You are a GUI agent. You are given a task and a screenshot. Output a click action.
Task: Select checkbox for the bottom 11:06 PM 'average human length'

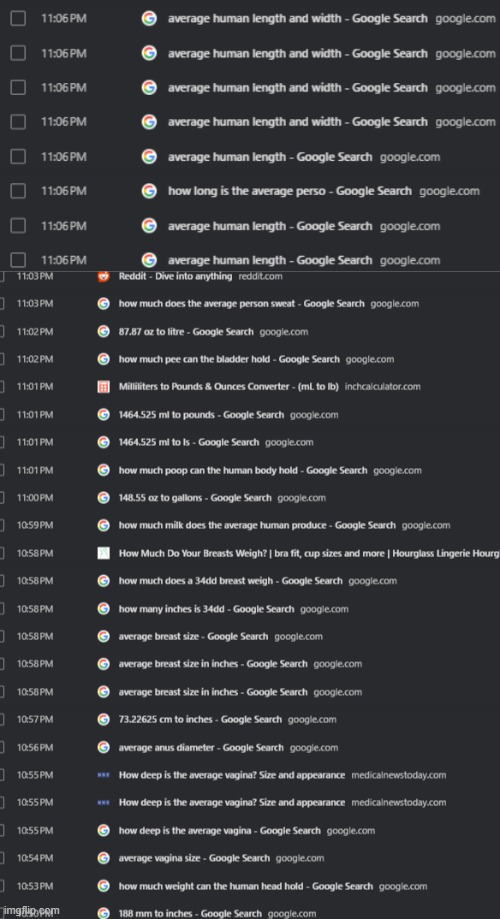point(18,260)
